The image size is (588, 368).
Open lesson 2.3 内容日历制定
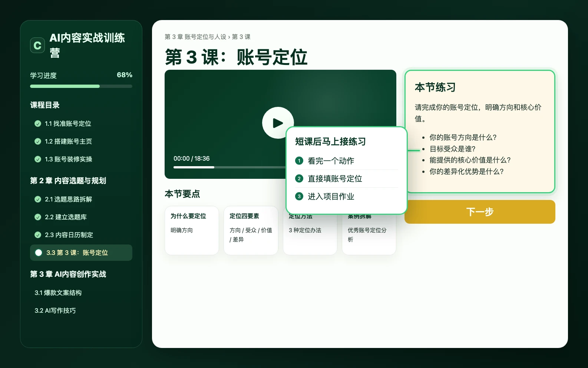pyautogui.click(x=81, y=235)
